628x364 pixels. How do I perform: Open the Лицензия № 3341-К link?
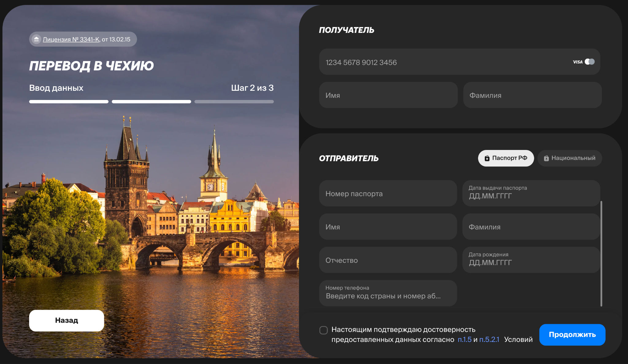tap(71, 40)
